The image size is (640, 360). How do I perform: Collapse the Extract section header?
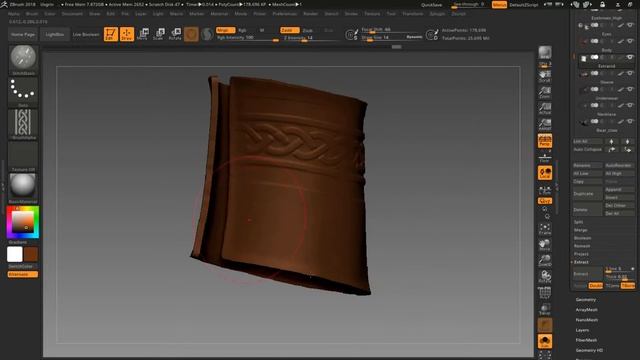581,262
